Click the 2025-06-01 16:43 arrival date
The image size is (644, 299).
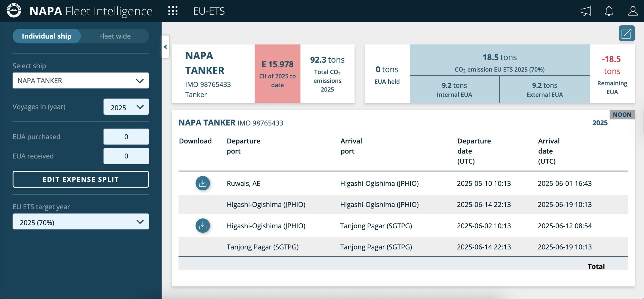[565, 183]
